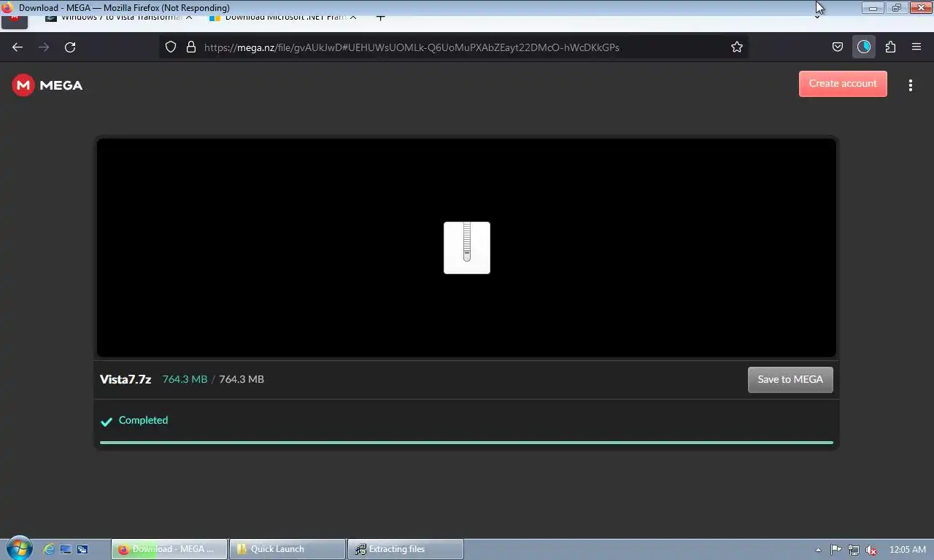Open Firefox extensions puzzle icon
This screenshot has width=934, height=560.
(890, 47)
